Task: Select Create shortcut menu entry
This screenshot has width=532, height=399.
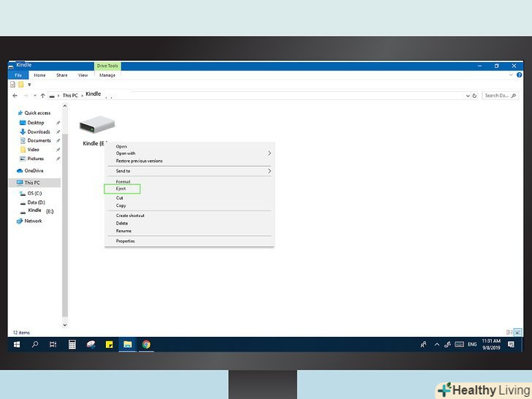Action: [130, 216]
